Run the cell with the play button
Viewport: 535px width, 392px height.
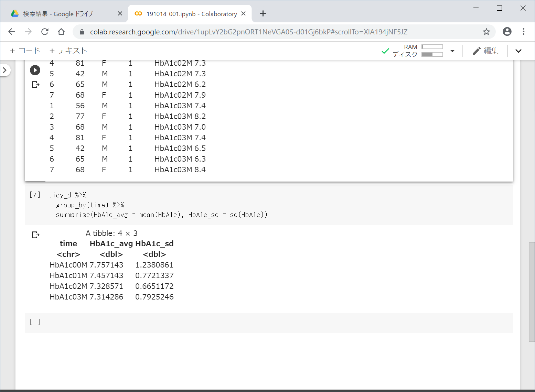tap(35, 70)
